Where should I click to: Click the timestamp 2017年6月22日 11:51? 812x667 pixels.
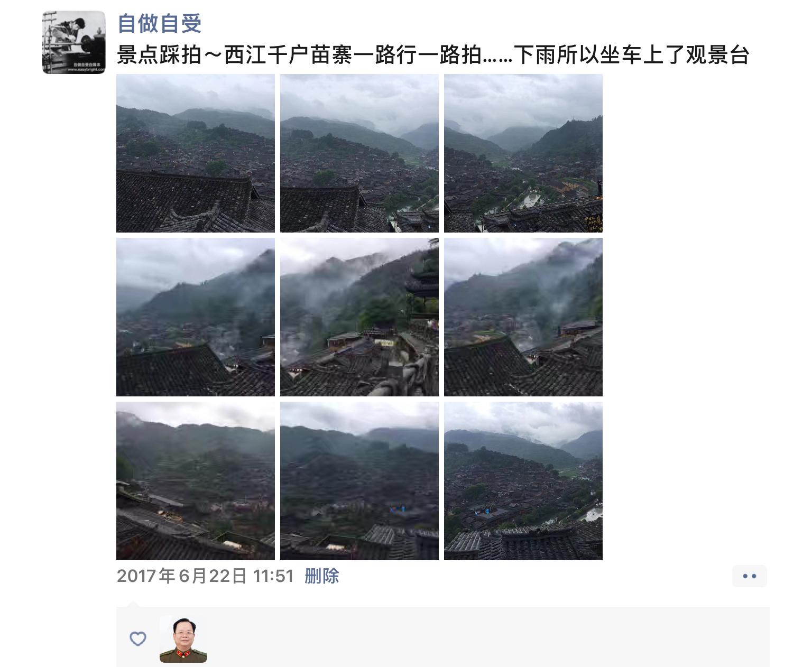[205, 576]
